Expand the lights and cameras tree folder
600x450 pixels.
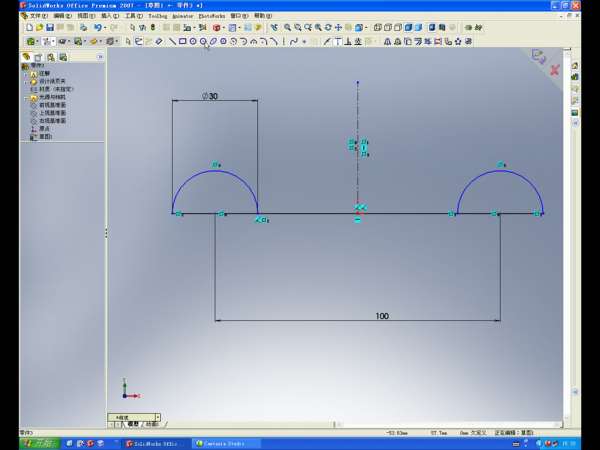click(26, 97)
